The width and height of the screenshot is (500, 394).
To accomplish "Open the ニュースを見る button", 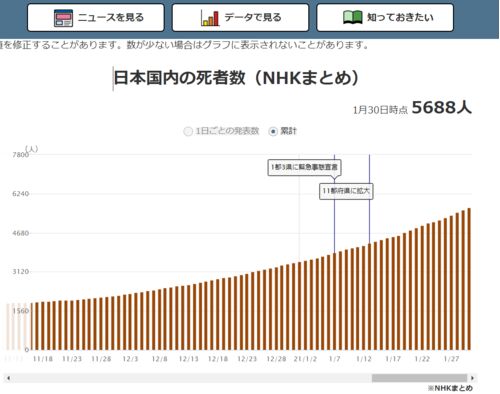I will click(x=96, y=18).
